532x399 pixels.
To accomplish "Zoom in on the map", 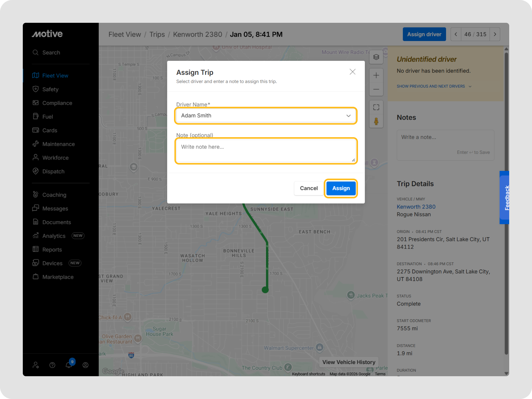I will point(376,75).
